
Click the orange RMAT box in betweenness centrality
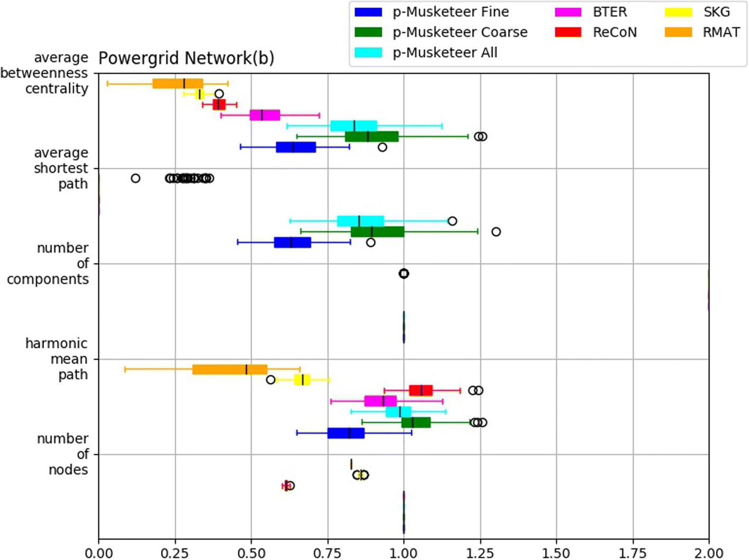tap(178, 84)
